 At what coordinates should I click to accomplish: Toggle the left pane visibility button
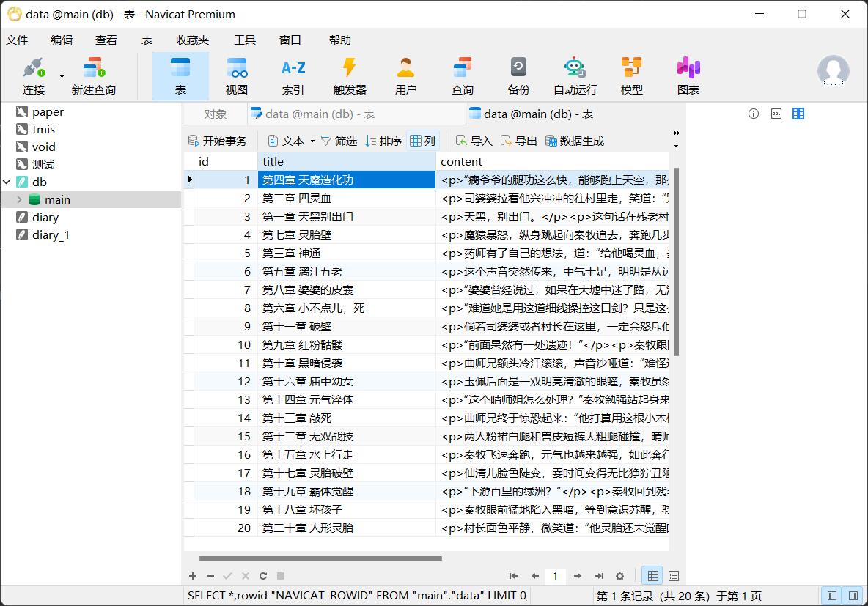pyautogui.click(x=832, y=596)
